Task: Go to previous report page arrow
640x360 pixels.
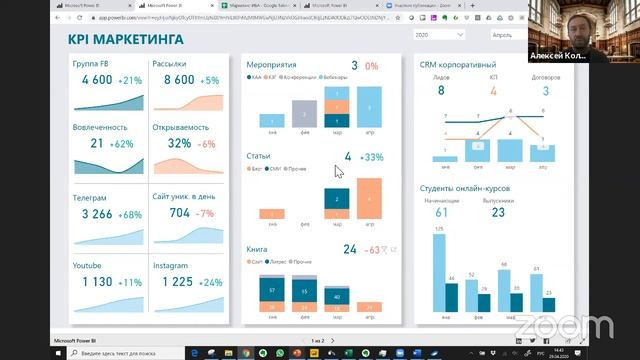Action: [304, 340]
